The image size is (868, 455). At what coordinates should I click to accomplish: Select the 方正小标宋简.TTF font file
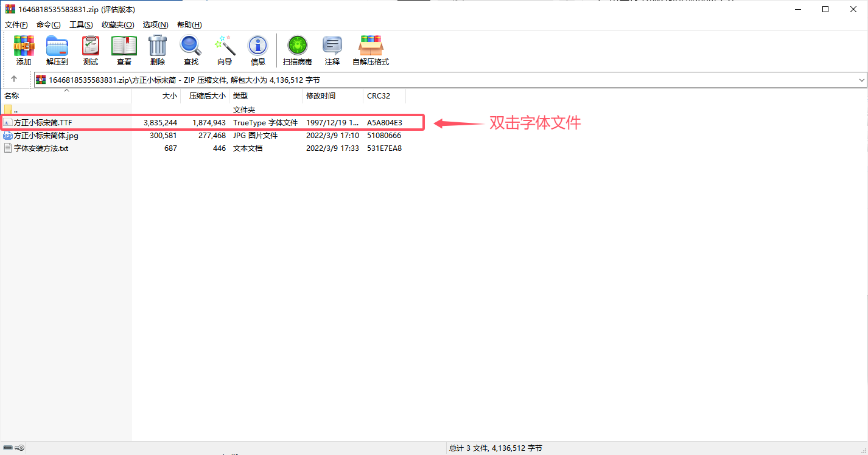(x=43, y=123)
